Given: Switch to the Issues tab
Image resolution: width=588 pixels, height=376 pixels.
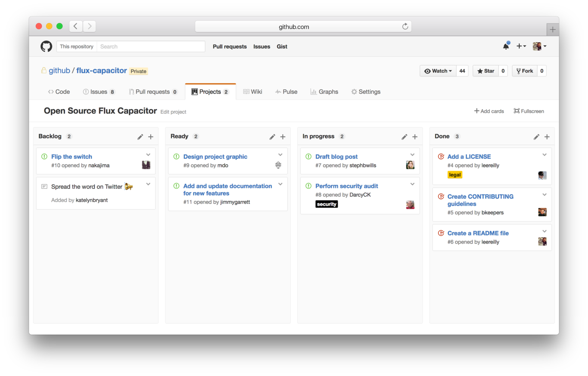Looking at the screenshot, I should pyautogui.click(x=99, y=91).
